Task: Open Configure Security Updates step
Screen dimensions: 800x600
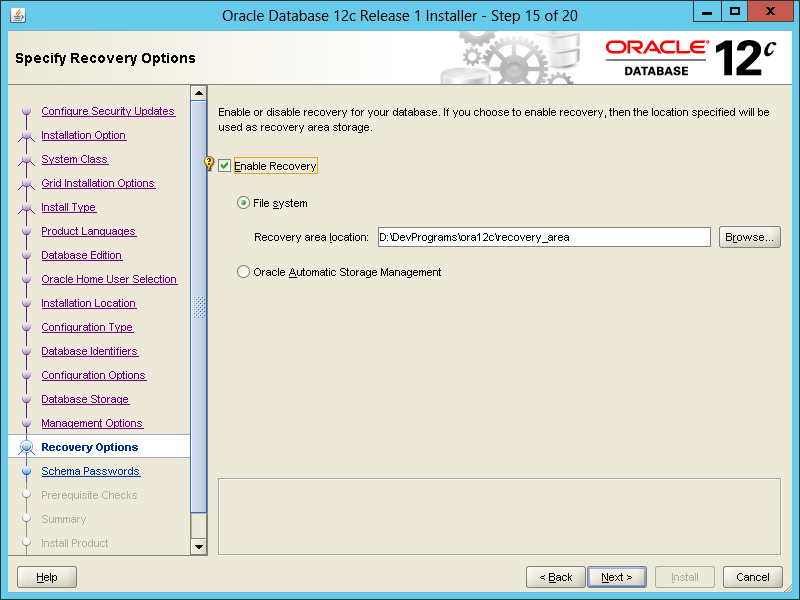Action: 108,111
